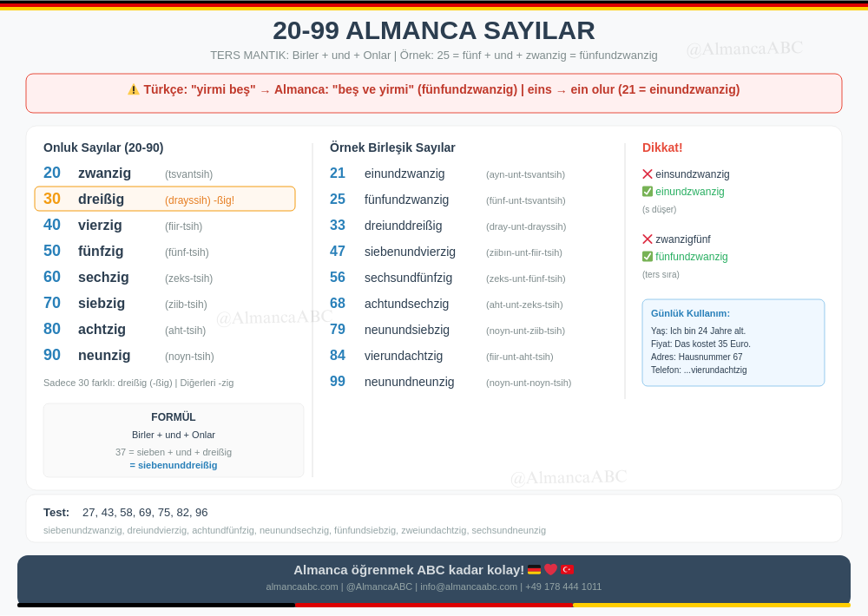Collapse the Dikkat panel
This screenshot has width=868, height=616.
click(x=662, y=147)
